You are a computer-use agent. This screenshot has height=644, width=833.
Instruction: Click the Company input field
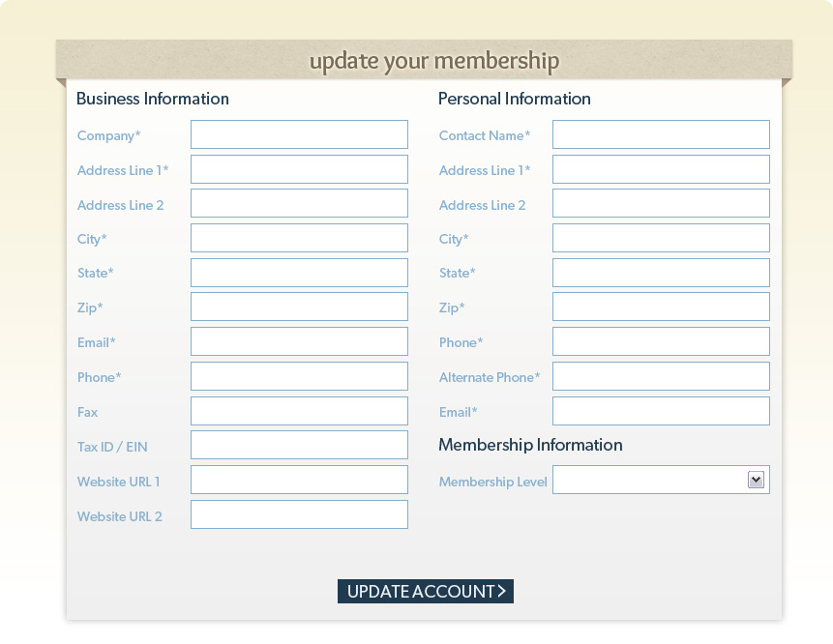299,134
